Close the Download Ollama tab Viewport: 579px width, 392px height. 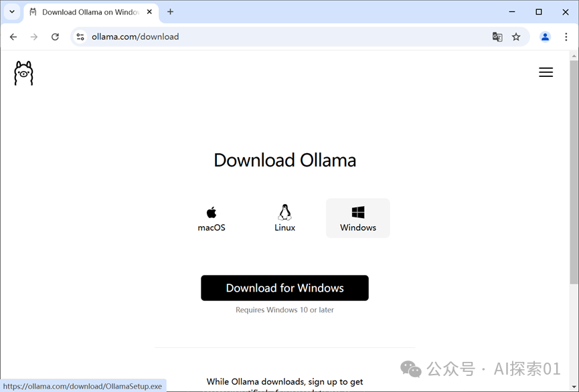click(x=149, y=12)
